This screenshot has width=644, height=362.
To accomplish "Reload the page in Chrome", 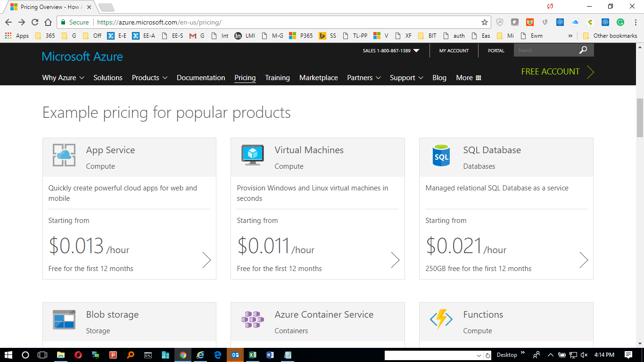I will pos(35,22).
